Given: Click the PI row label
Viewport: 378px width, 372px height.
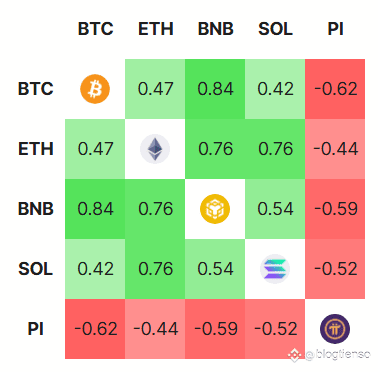Looking at the screenshot, I should (36, 329).
